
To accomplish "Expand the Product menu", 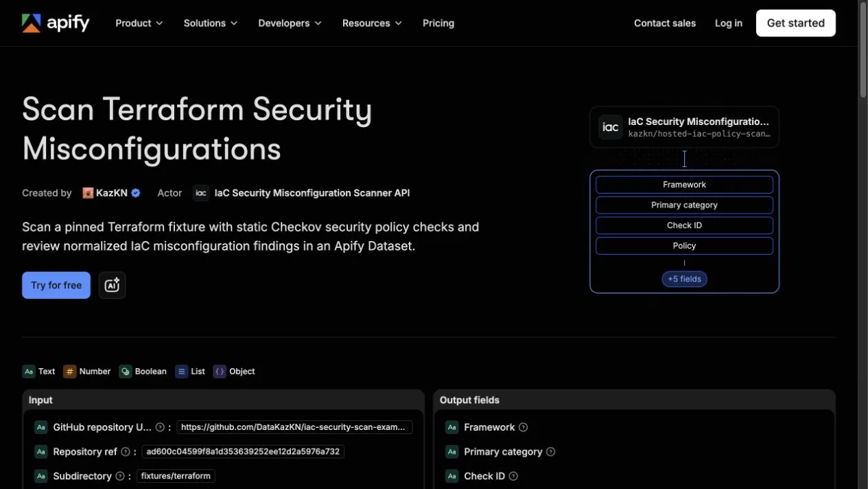I will pyautogui.click(x=139, y=23).
